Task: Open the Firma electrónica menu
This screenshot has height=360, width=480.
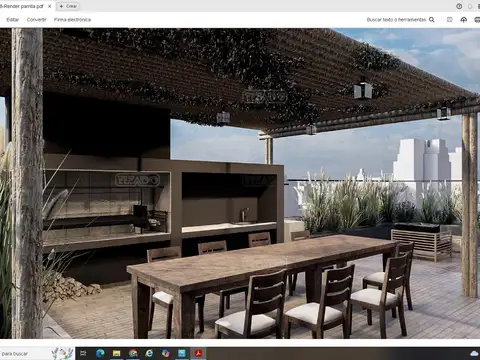Action: point(72,20)
